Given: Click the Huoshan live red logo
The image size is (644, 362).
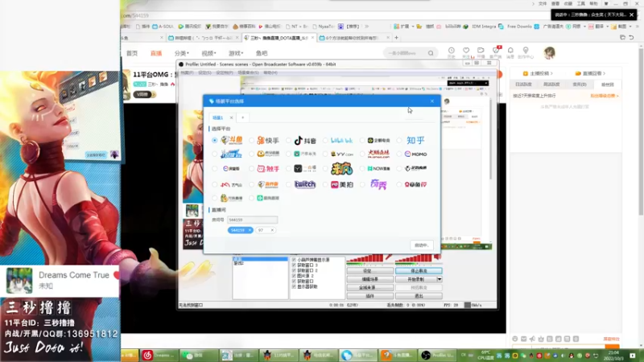Looking at the screenshot, I should pyautogui.click(x=378, y=154).
